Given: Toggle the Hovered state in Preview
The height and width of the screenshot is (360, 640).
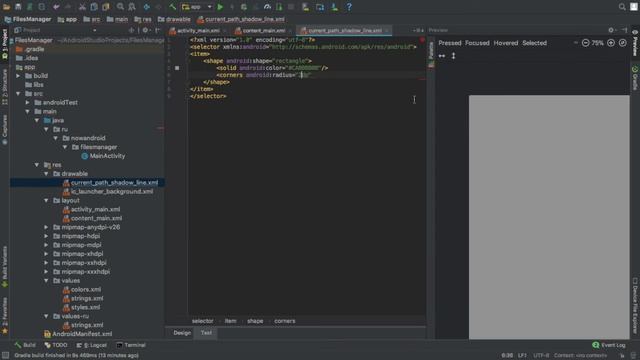Looking at the screenshot, I should point(506,43).
